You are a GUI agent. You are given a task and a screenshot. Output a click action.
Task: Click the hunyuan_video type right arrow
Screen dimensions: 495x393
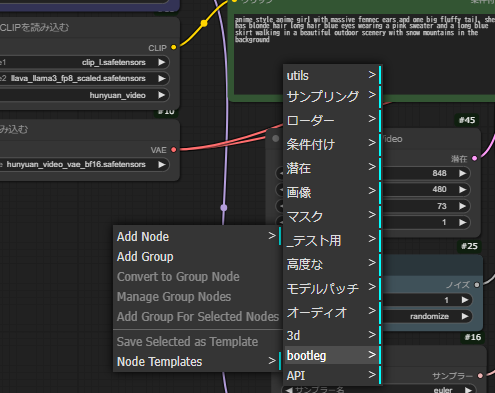[x=162, y=95]
